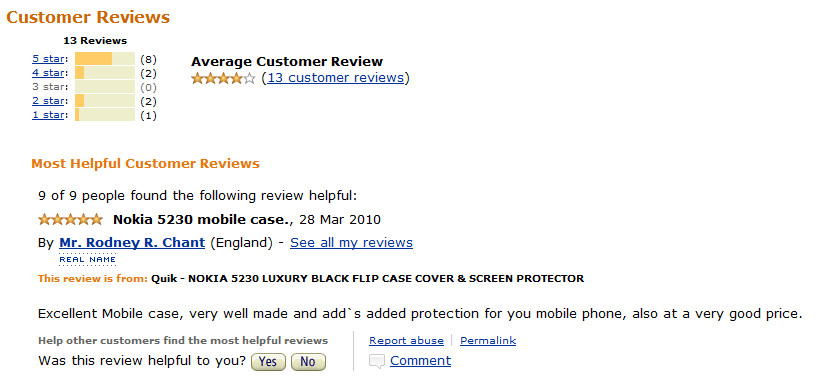Viewport: 828px width, 387px height.
Task: Open the 4 star reviews link
Action: tap(48, 73)
